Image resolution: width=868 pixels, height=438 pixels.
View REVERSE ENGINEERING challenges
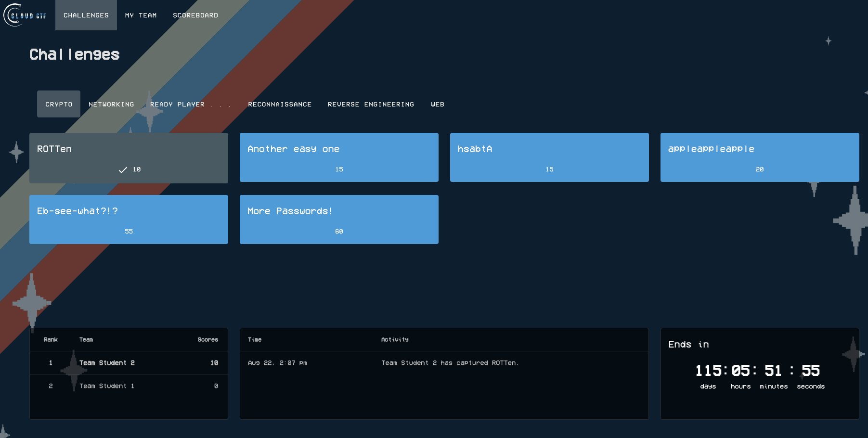click(371, 104)
